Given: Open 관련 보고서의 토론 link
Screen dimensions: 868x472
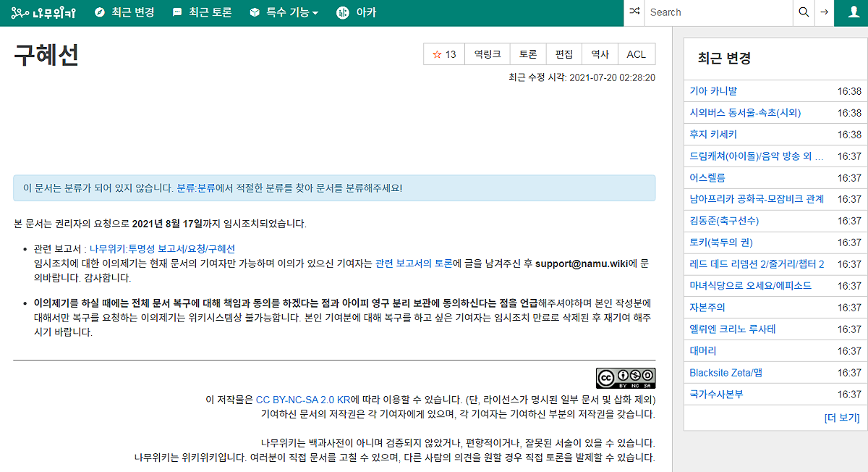Looking at the screenshot, I should (x=414, y=264).
